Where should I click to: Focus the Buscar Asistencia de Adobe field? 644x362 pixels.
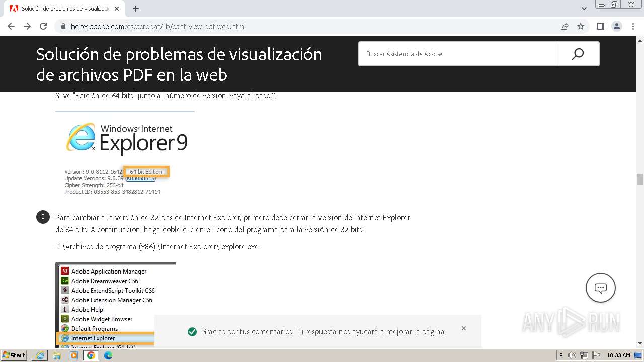click(458, 54)
